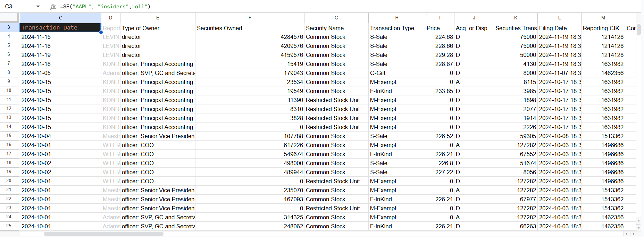Select column M header
This screenshot has height=237, width=644.
(603, 18)
